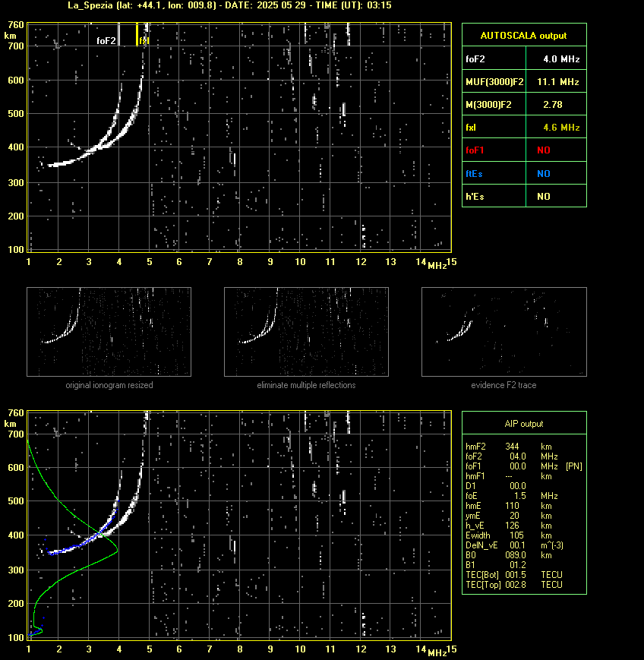Viewport: 644px width, 660px height.
Task: Open the evidence F2 trace thumbnail
Action: (504, 332)
